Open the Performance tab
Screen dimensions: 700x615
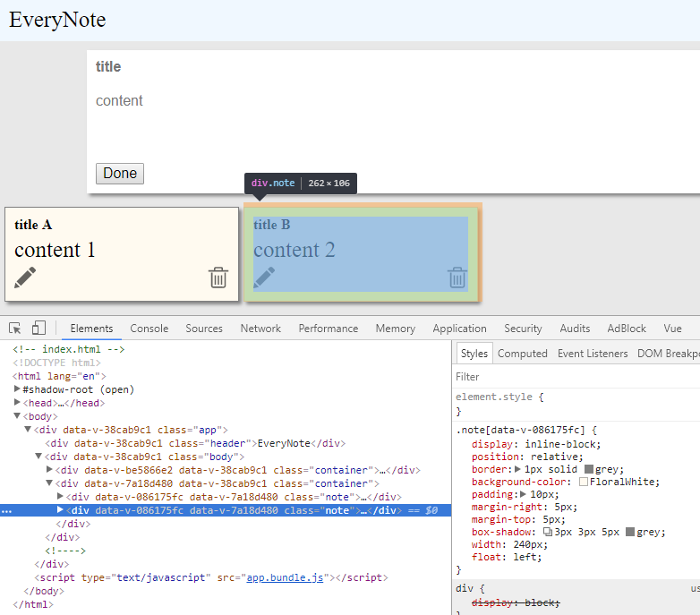329,329
